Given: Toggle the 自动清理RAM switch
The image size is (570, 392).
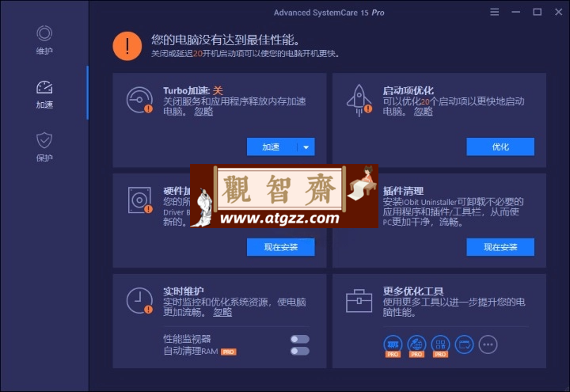Looking at the screenshot, I should point(300,351).
